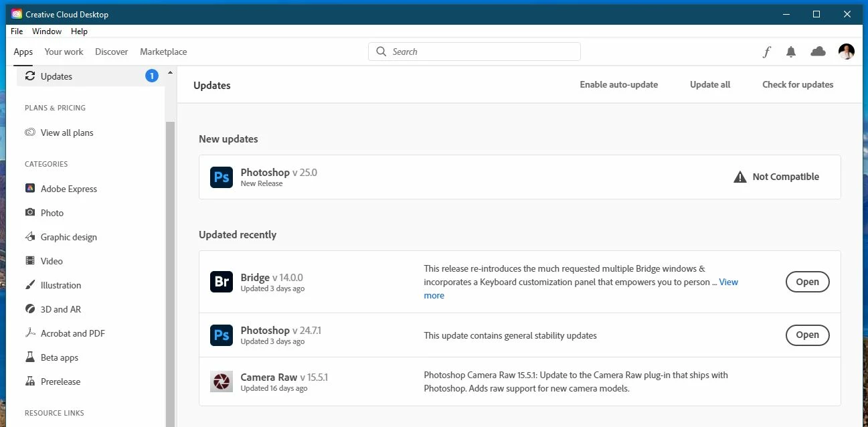868x427 pixels.
Task: Click the New Release label under Photoshop
Action: [x=262, y=183]
